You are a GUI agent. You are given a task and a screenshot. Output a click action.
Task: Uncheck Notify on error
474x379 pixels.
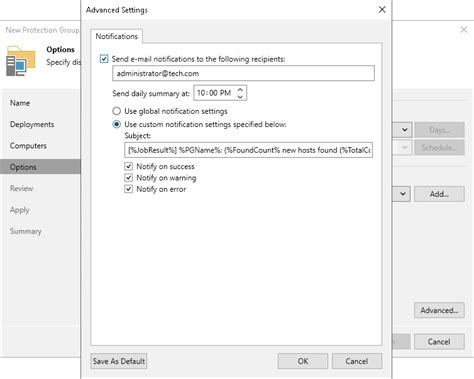pos(129,189)
